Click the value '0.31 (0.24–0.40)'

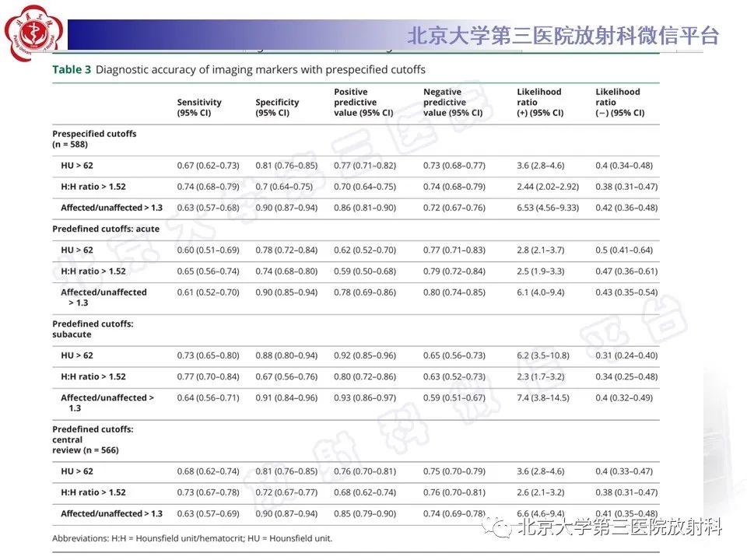[x=626, y=355]
